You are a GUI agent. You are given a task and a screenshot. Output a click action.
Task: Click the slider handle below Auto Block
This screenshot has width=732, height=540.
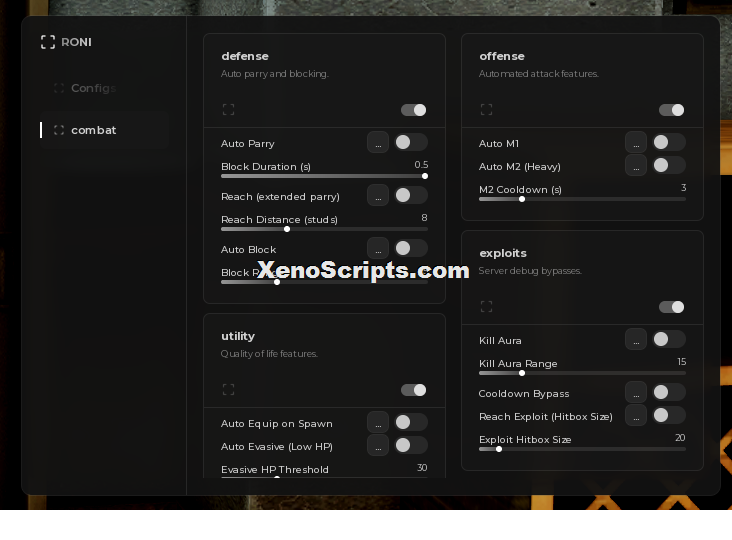pyautogui.click(x=277, y=282)
